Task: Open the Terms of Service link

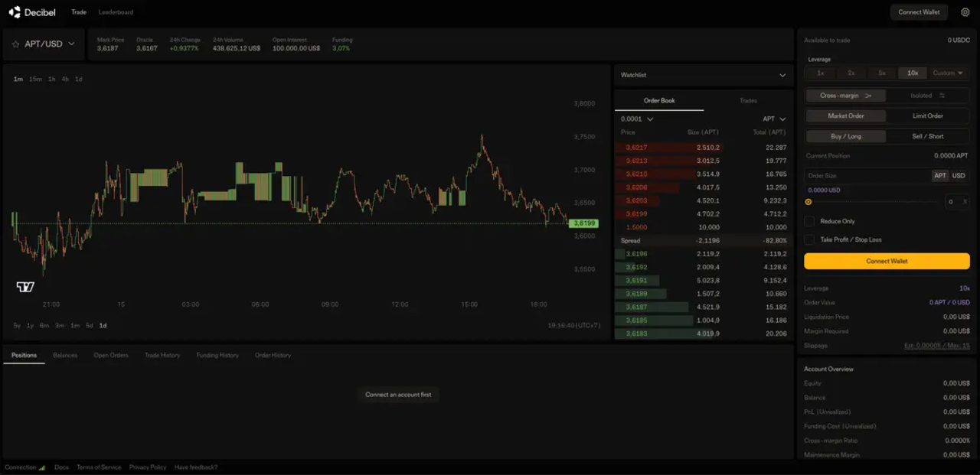Action: tap(99, 467)
